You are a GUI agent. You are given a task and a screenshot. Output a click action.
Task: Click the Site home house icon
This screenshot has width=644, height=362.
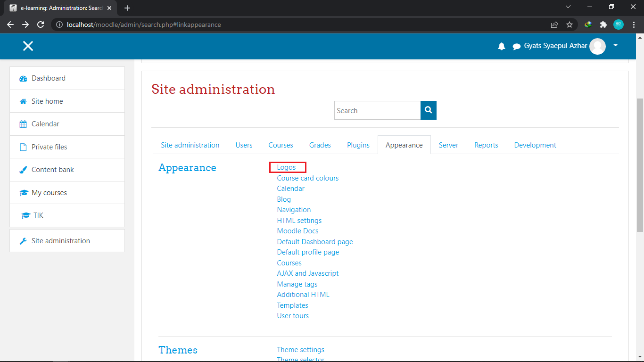coord(23,101)
